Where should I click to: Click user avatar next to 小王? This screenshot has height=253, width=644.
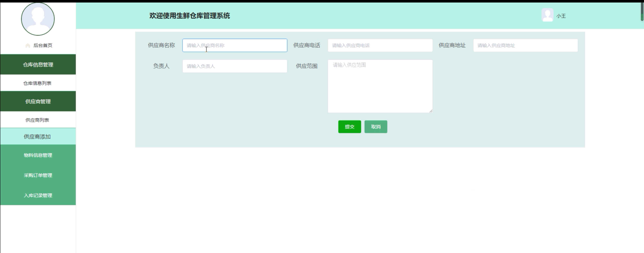547,15
